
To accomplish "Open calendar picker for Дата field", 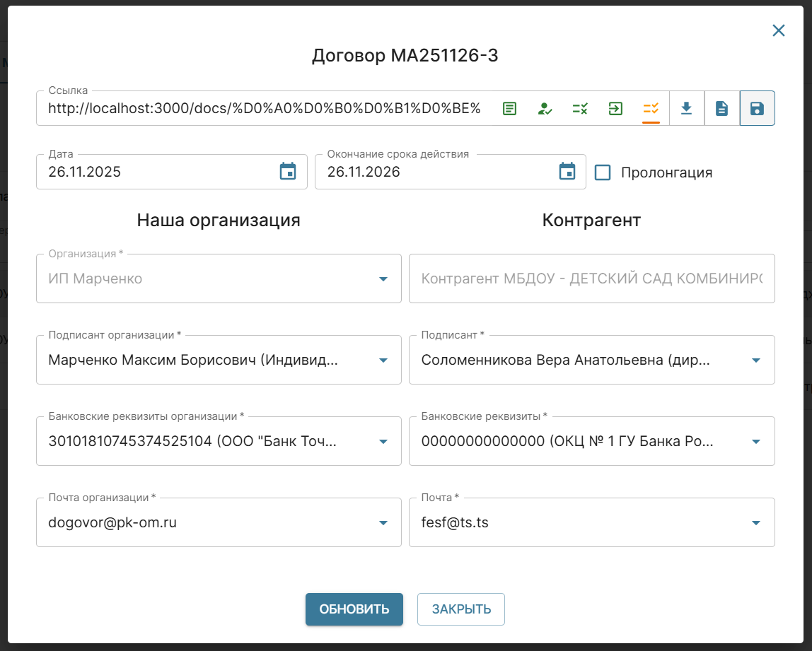I will [x=288, y=172].
